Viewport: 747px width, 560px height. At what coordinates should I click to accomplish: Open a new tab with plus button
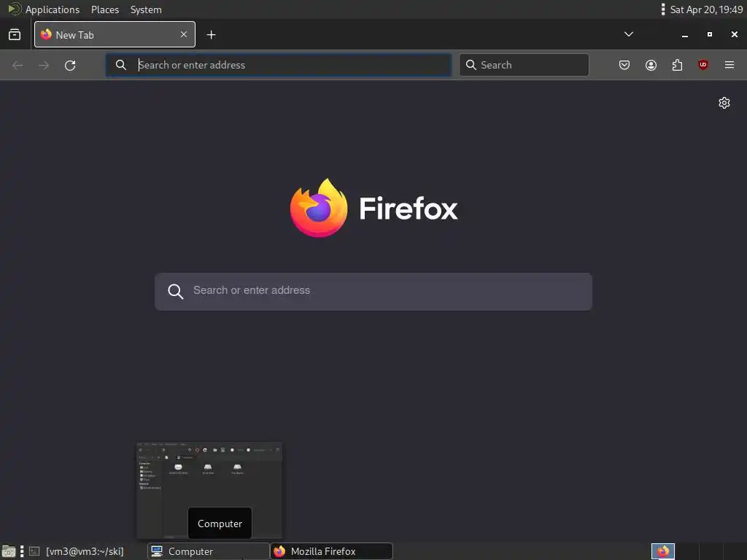click(211, 35)
